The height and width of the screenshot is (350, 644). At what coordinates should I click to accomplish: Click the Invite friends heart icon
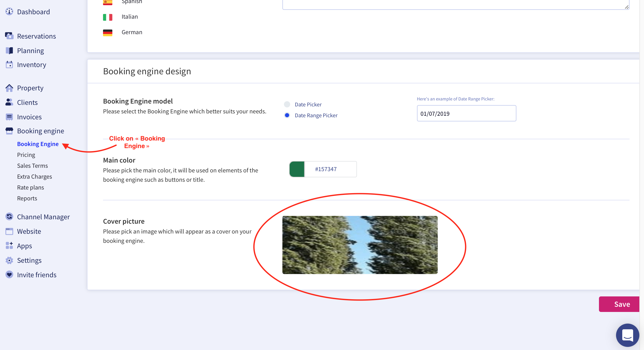9,275
